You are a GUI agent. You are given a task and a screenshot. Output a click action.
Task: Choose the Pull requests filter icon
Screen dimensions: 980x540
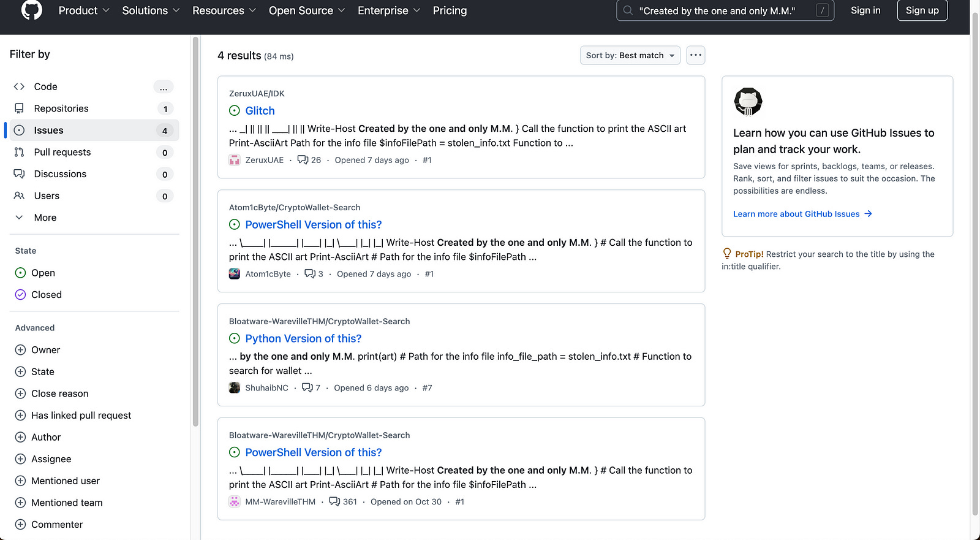(19, 152)
